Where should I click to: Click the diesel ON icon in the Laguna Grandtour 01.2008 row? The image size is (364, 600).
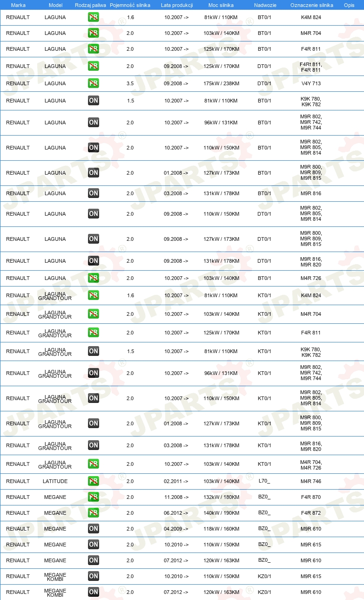[x=94, y=423]
